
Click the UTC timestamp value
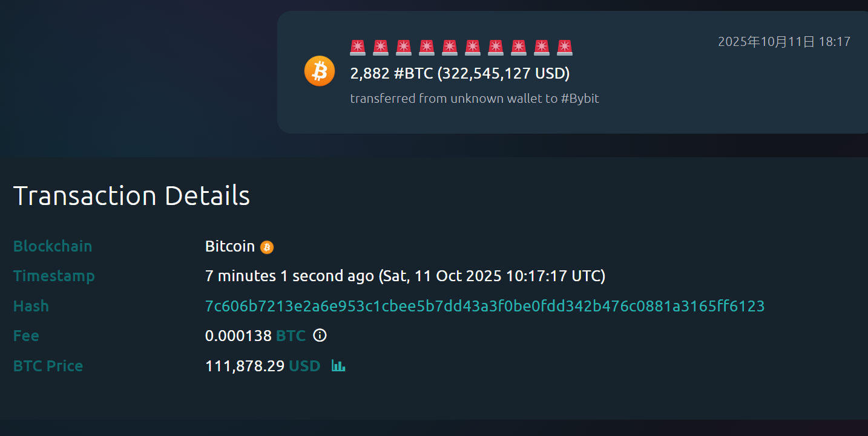pos(405,276)
